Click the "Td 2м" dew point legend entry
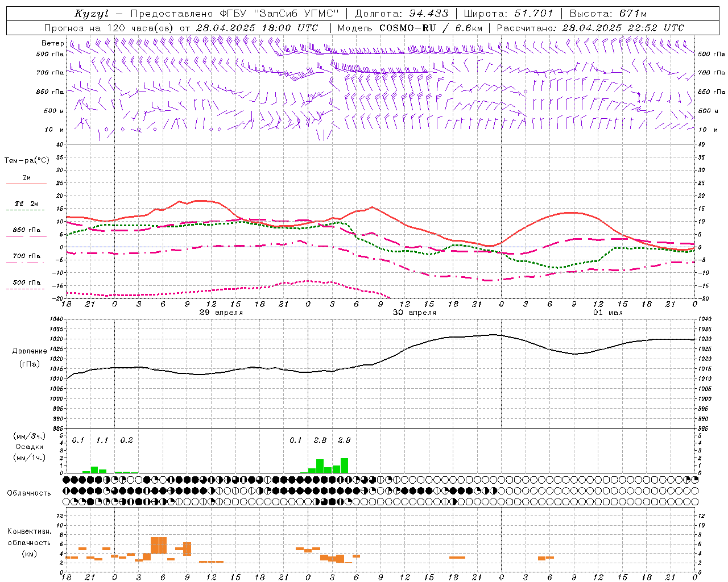 (x=27, y=203)
